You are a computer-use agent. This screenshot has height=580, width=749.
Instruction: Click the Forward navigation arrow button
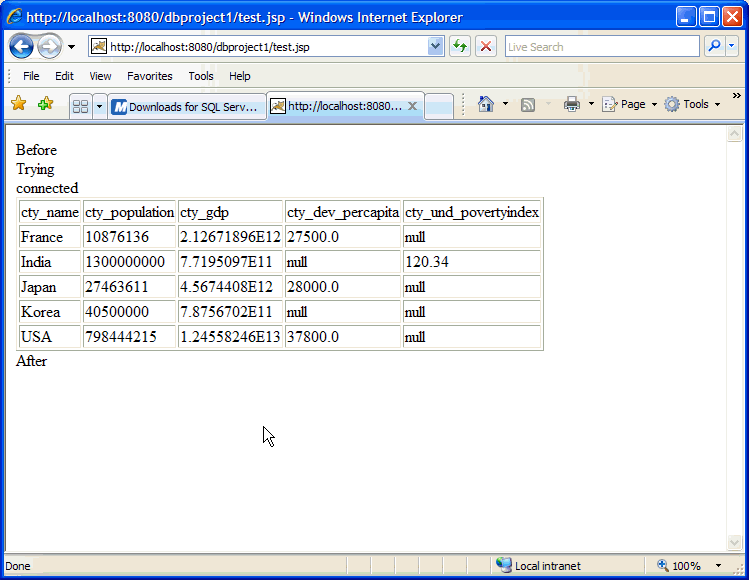tap(49, 46)
